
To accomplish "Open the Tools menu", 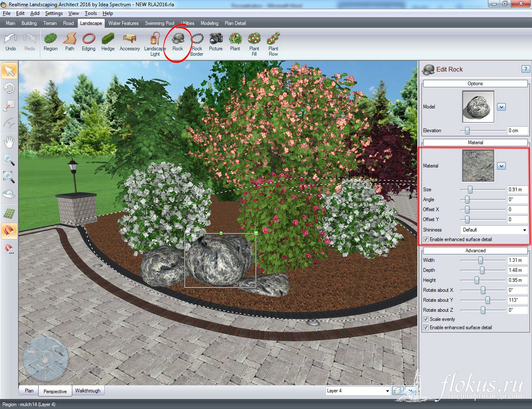I will click(91, 13).
